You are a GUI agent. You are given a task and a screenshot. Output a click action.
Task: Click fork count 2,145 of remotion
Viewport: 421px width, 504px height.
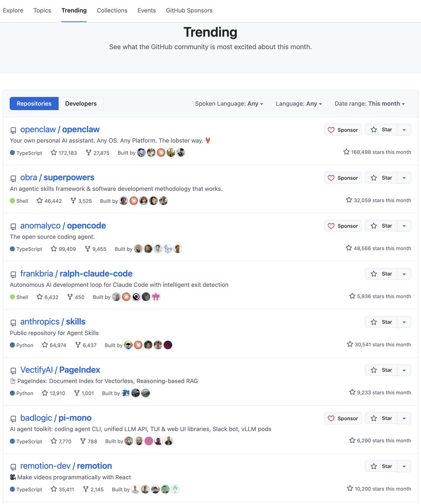point(93,489)
